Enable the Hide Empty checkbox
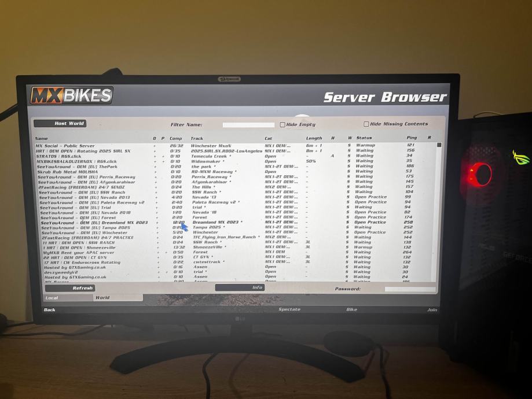The image size is (532, 399). click(282, 124)
